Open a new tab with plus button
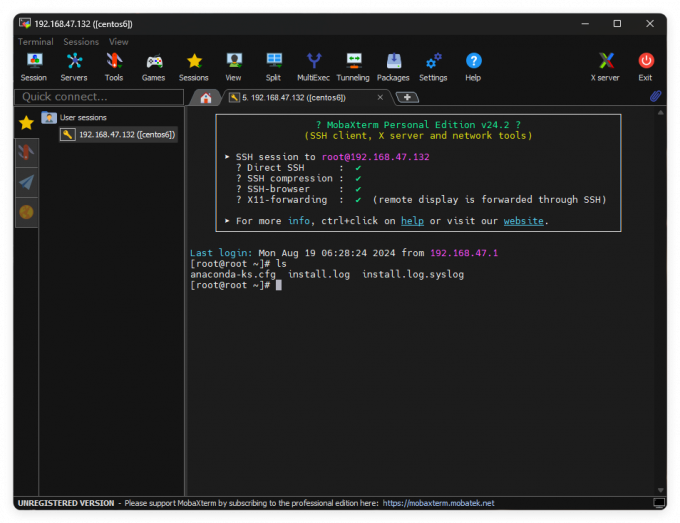 coord(407,97)
